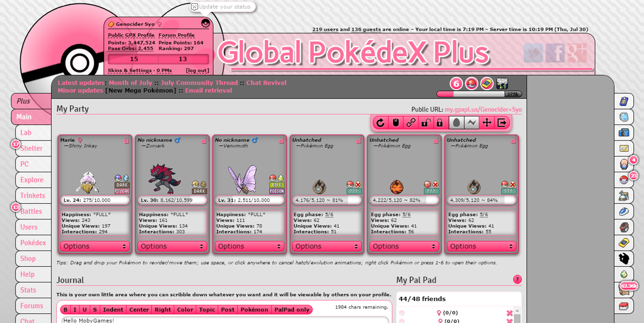Image resolution: width=644 pixels, height=323 pixels.
Task: Open the Options dropdown for Shiny Inkay Marie
Action: (x=94, y=246)
